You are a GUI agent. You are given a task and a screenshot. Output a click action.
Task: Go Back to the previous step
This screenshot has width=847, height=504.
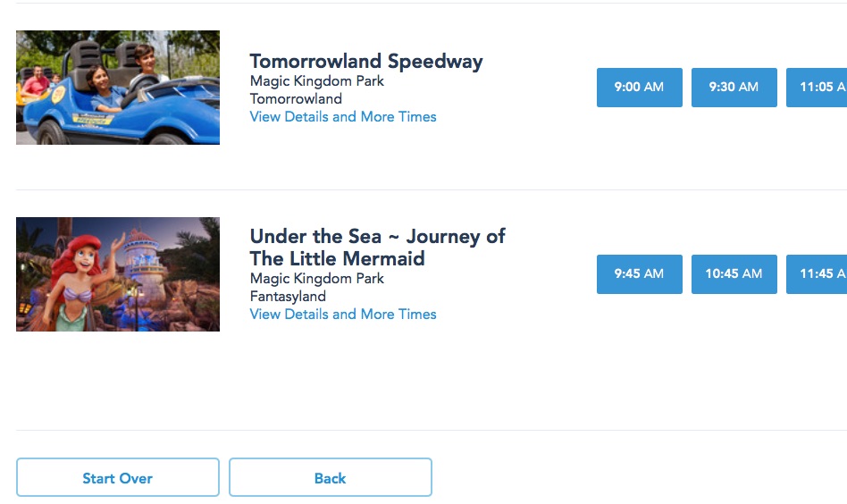coord(330,478)
